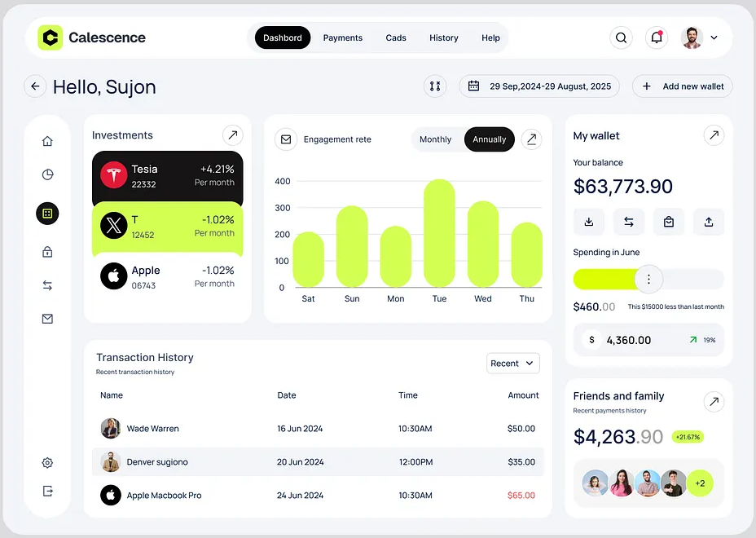The height and width of the screenshot is (538, 756).
Task: Open the Recent sort dropdown
Action: (x=513, y=364)
